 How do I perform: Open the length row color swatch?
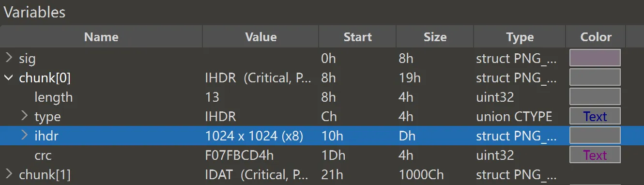click(595, 96)
